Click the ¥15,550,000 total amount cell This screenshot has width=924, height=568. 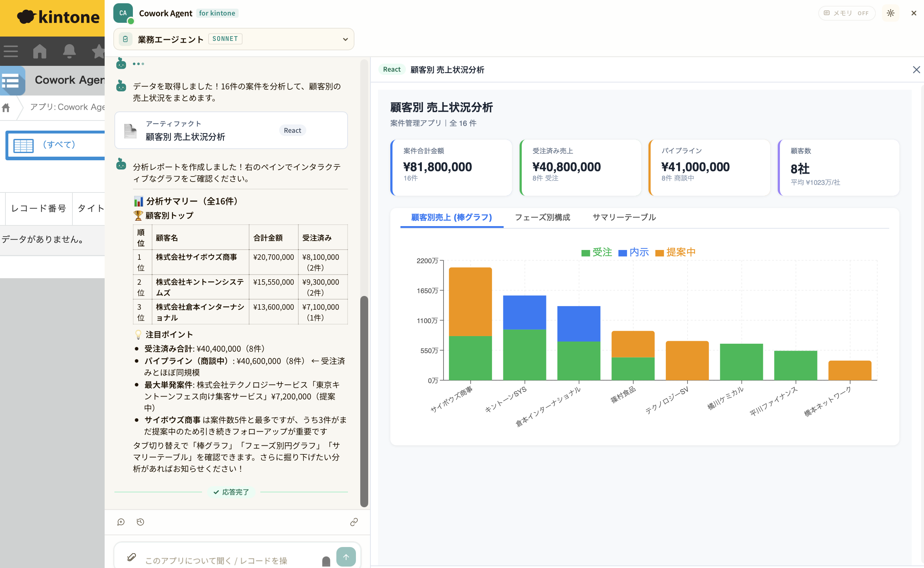click(273, 287)
